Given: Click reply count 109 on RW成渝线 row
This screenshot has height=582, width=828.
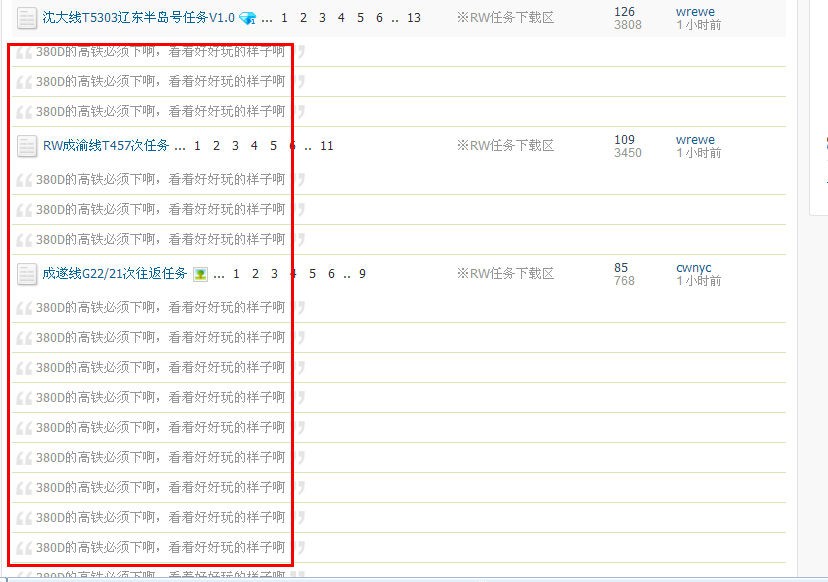Looking at the screenshot, I should (624, 140).
